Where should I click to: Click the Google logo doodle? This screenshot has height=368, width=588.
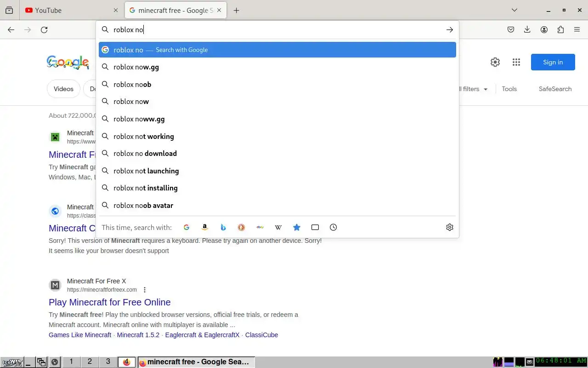coord(68,62)
